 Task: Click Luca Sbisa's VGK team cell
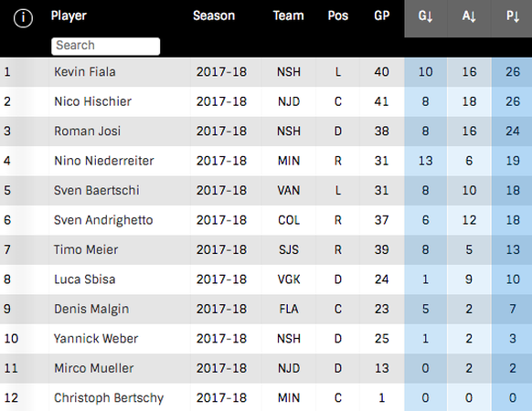289,279
